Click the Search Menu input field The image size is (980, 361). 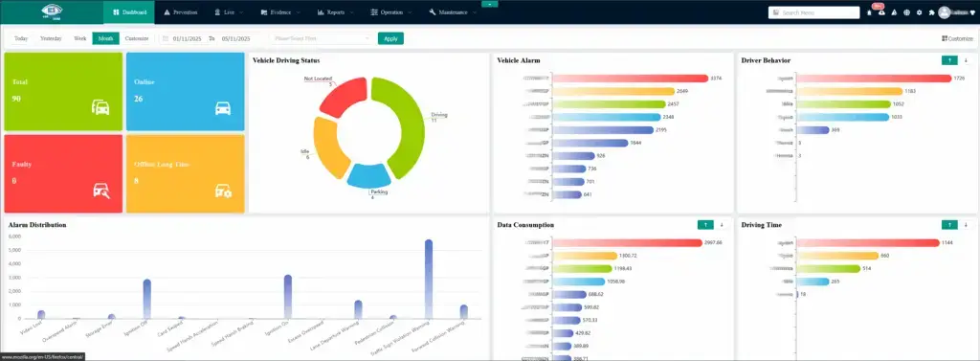(813, 12)
